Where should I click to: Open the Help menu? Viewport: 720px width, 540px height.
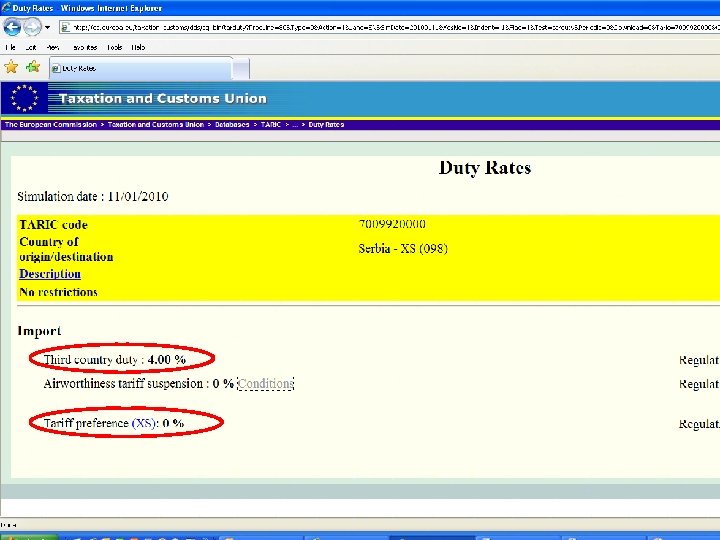(138, 47)
